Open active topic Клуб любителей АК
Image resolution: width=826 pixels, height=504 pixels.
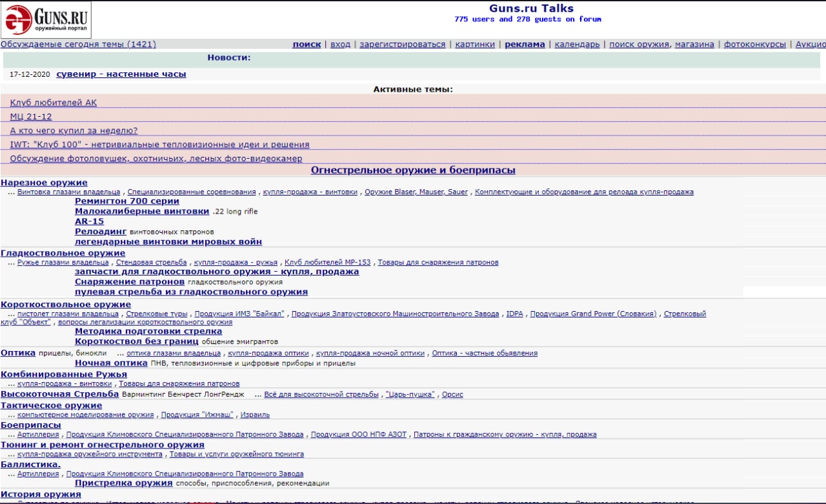[x=54, y=103]
